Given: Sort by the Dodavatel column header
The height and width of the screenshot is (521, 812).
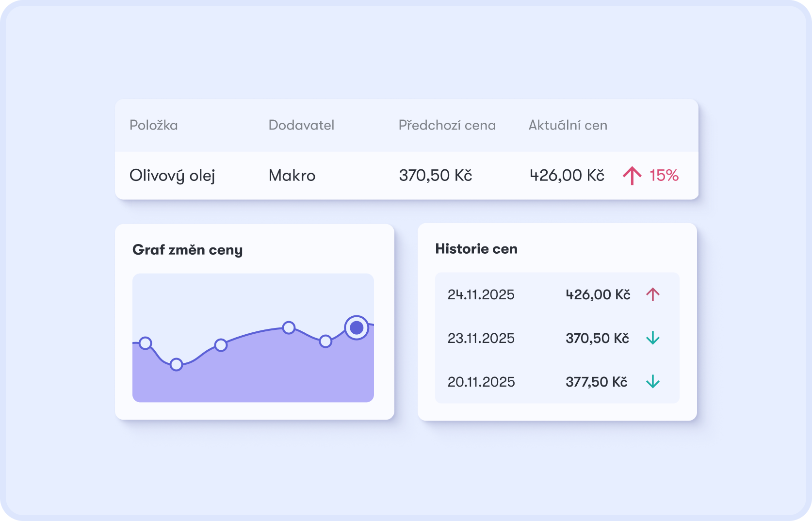Looking at the screenshot, I should point(301,125).
